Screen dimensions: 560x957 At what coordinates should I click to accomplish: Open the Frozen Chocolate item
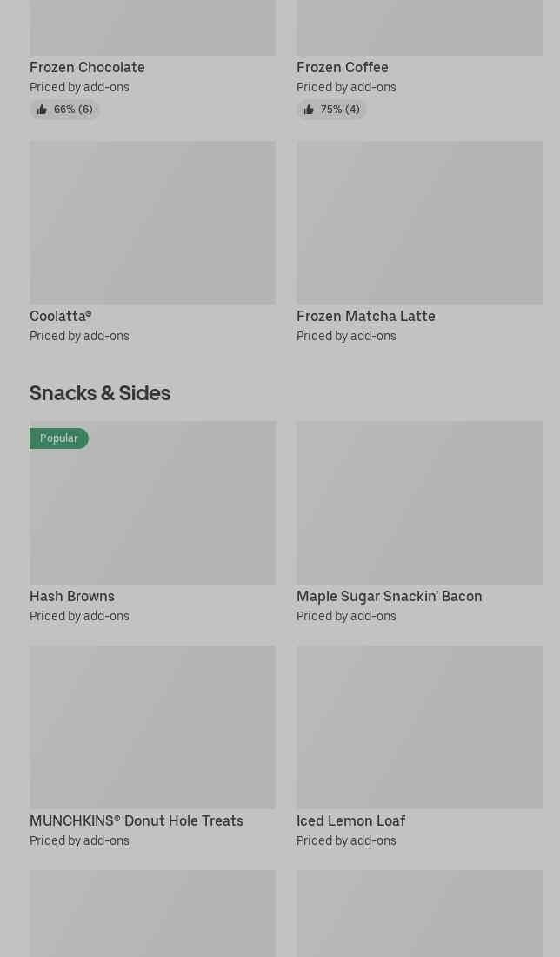pos(87,68)
